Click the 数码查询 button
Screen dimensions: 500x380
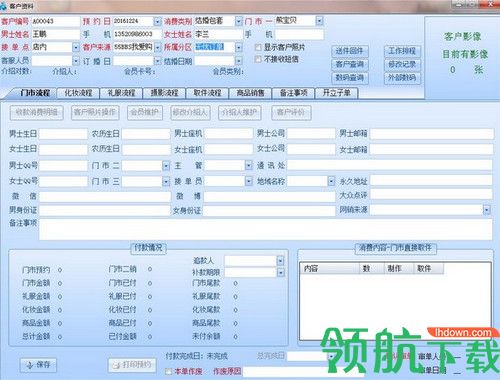(350, 78)
